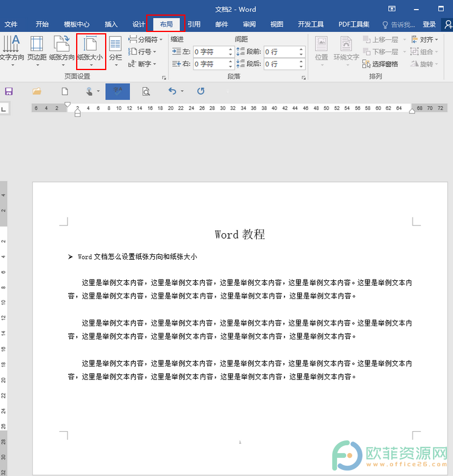This screenshot has width=453, height=476.
Task: Click the account user icon at top right
Action: point(448,24)
